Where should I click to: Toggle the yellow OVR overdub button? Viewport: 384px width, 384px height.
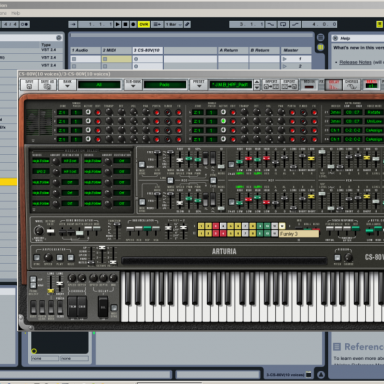coord(144,24)
